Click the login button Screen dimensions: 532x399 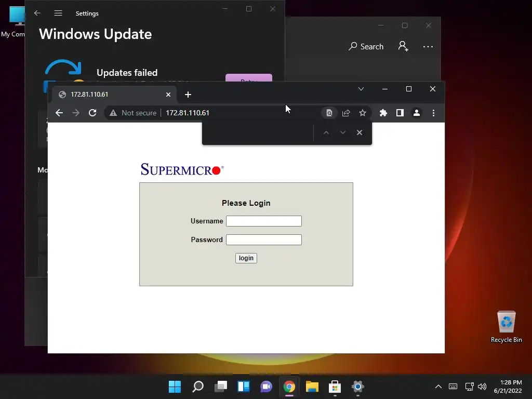pyautogui.click(x=246, y=258)
